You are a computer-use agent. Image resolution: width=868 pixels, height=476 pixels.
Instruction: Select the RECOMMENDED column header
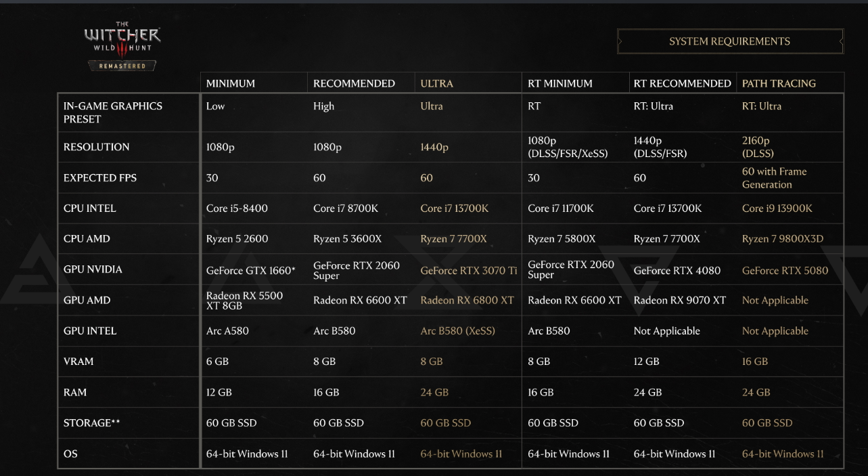(x=354, y=83)
